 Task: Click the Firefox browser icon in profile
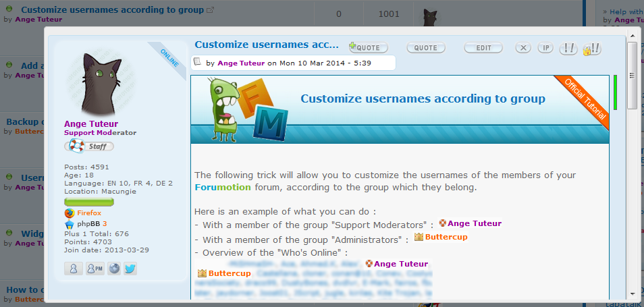coord(70,213)
